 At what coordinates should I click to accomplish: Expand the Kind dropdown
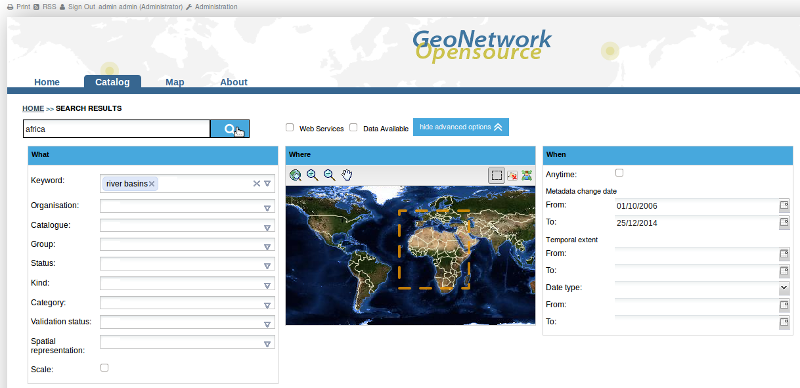pyautogui.click(x=267, y=285)
